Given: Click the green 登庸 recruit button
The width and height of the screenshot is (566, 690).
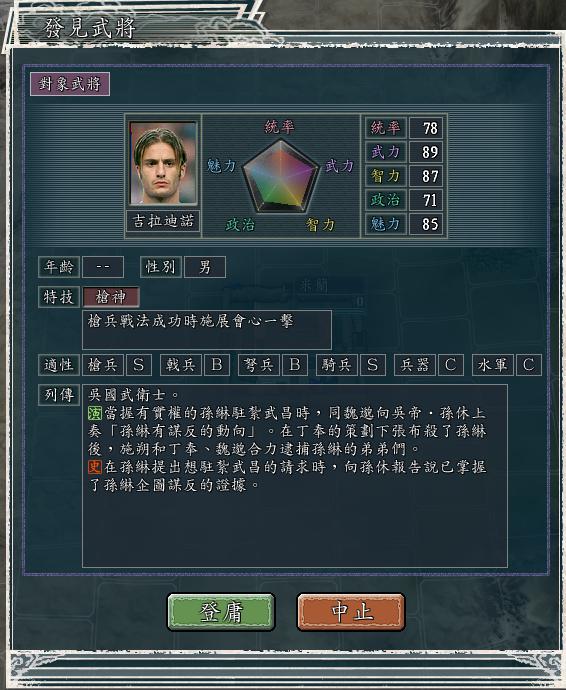Looking at the screenshot, I should pyautogui.click(x=221, y=612).
